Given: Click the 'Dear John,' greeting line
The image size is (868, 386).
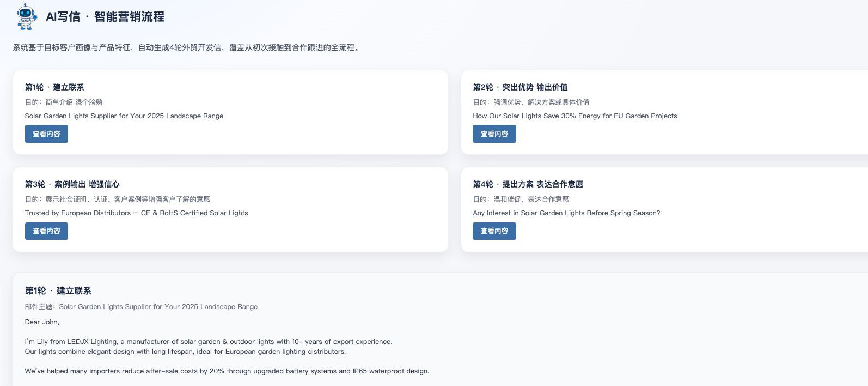Looking at the screenshot, I should [42, 322].
